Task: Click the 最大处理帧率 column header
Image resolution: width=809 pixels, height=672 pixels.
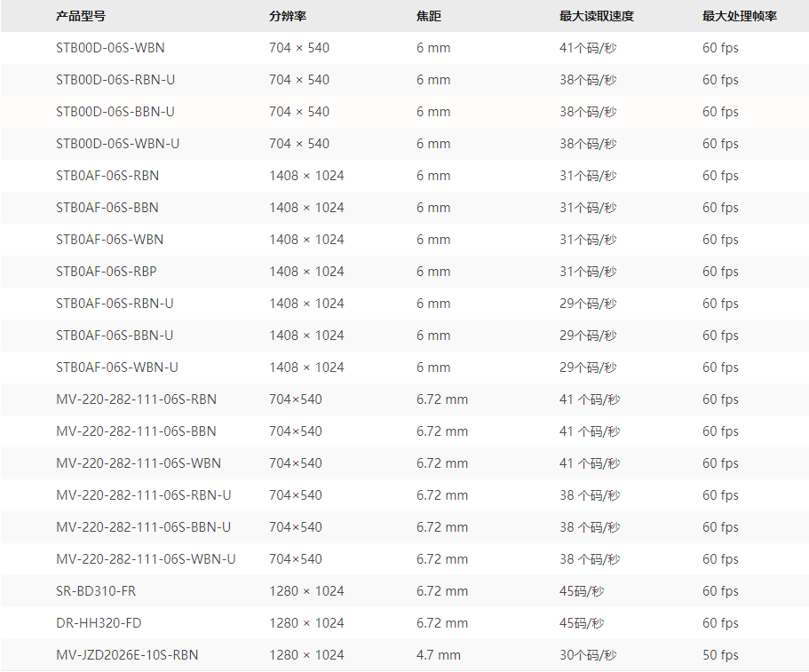Action: (739, 16)
